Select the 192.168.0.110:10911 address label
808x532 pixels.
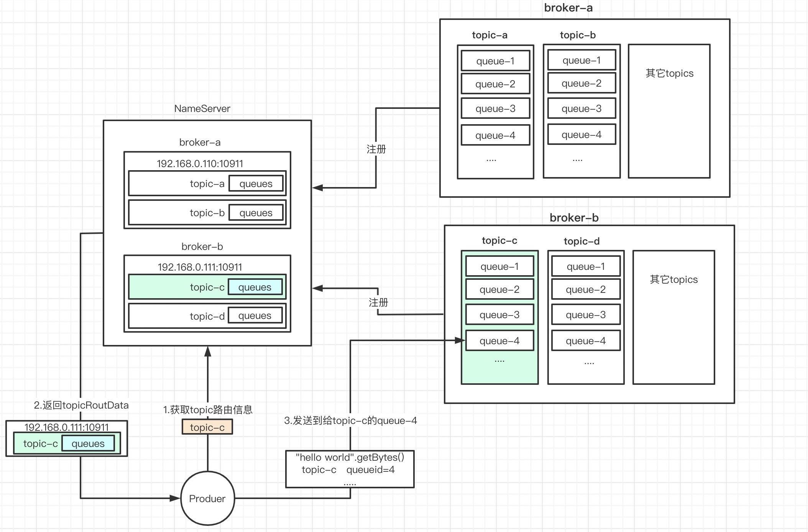(x=200, y=164)
